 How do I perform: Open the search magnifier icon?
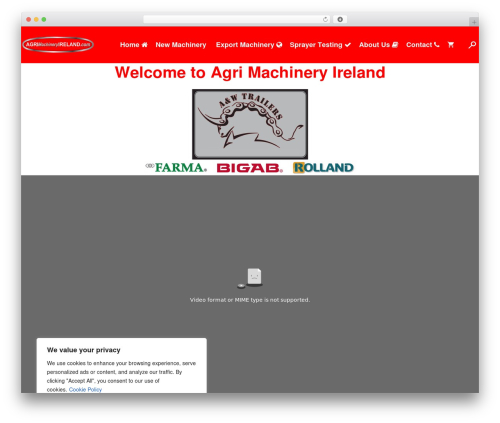click(472, 45)
